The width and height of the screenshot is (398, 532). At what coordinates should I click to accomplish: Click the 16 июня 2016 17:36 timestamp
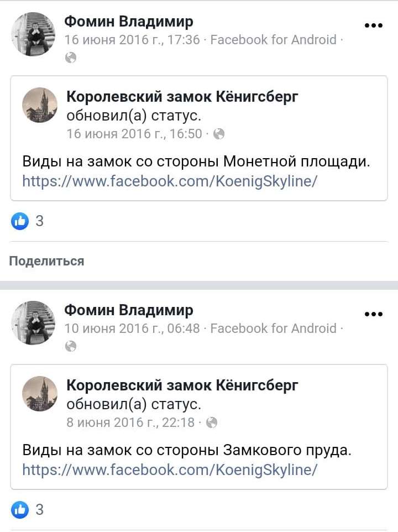132,40
